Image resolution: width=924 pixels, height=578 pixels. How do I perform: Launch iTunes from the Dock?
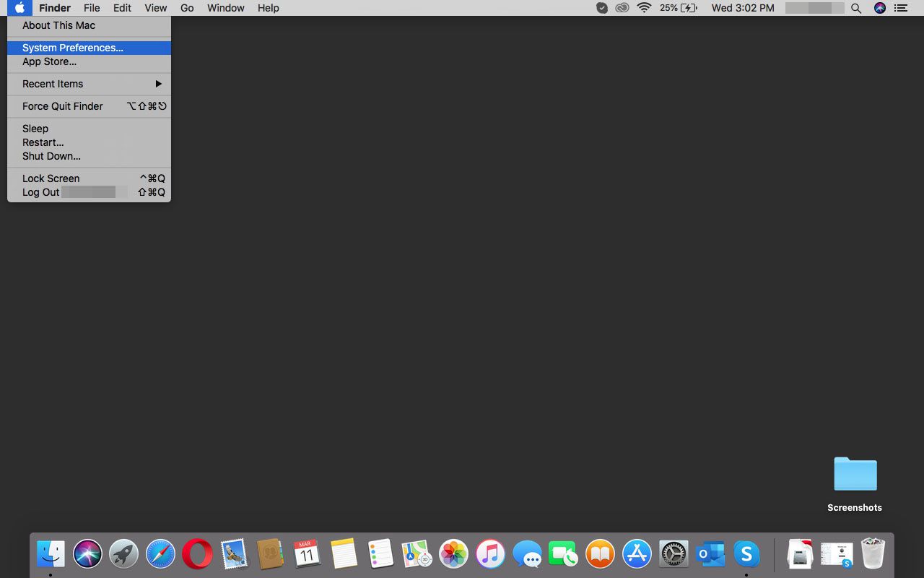490,554
